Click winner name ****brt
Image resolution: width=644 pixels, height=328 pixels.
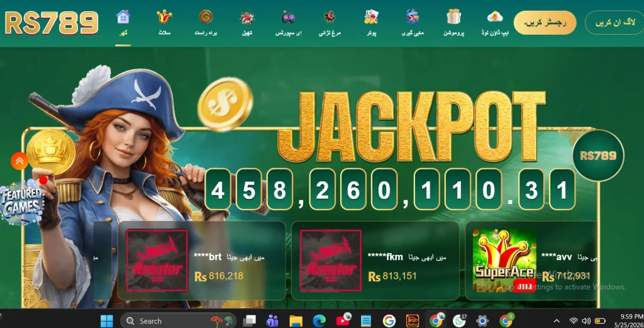208,257
